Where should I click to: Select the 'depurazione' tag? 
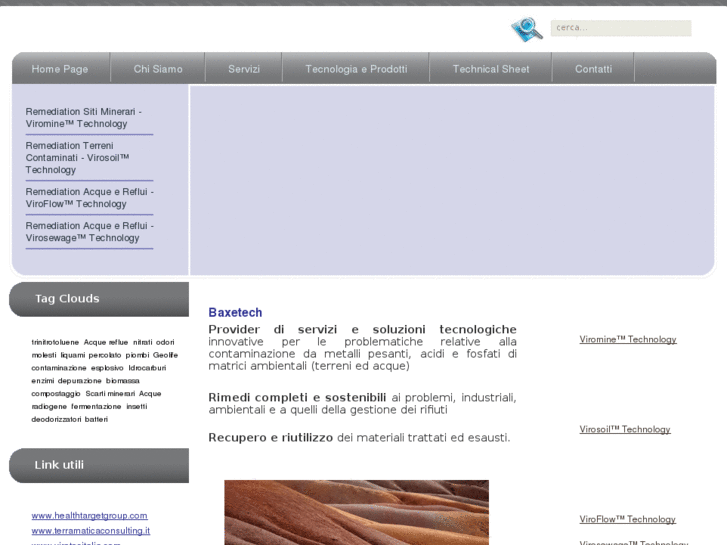click(x=79, y=381)
